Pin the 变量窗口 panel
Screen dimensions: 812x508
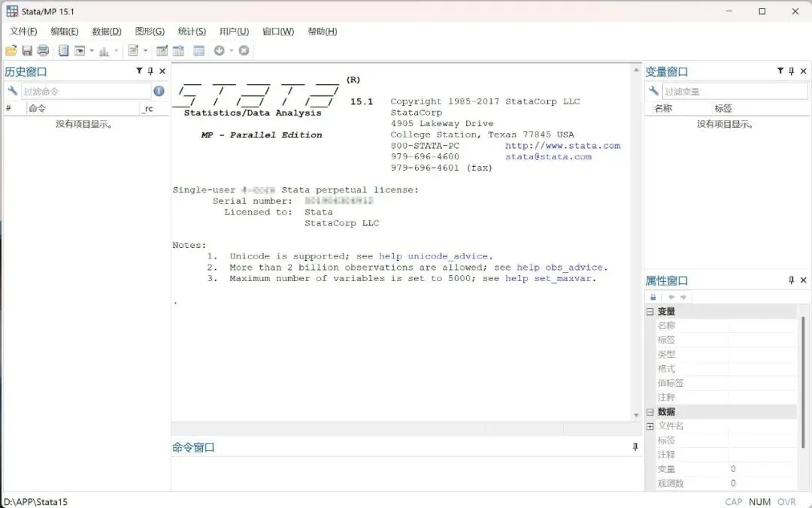[x=791, y=71]
